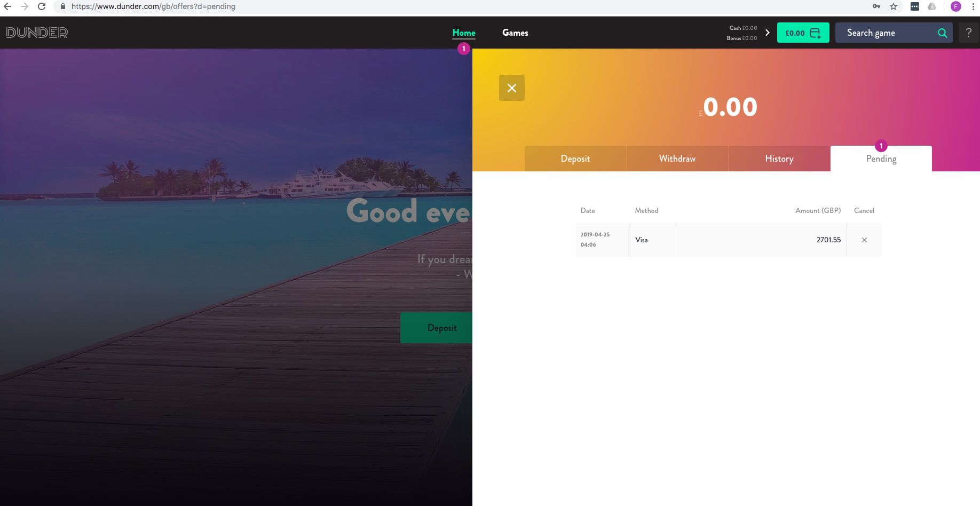Image resolution: width=980 pixels, height=506 pixels.
Task: Close the cashier panel with the X
Action: pos(512,88)
